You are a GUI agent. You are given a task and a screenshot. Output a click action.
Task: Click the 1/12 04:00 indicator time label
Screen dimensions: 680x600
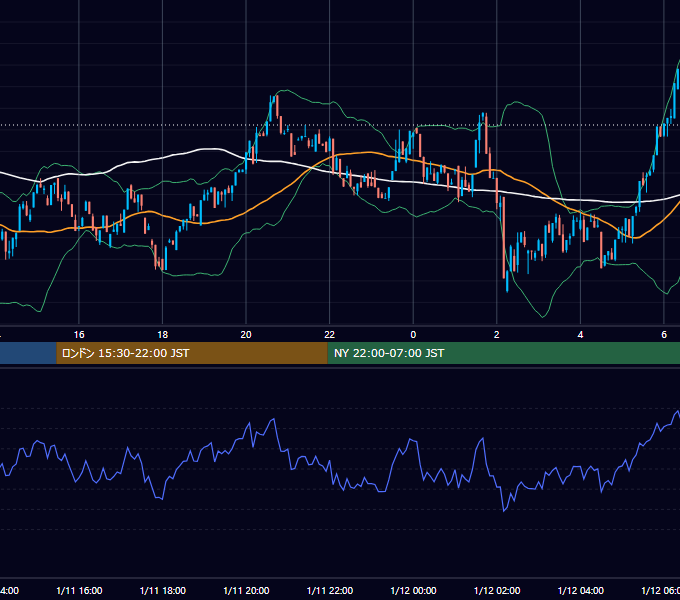coord(581,591)
